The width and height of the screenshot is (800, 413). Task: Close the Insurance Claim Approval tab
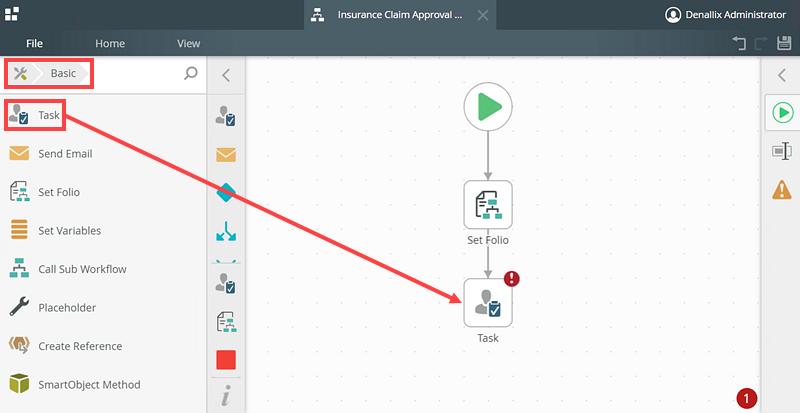click(482, 15)
